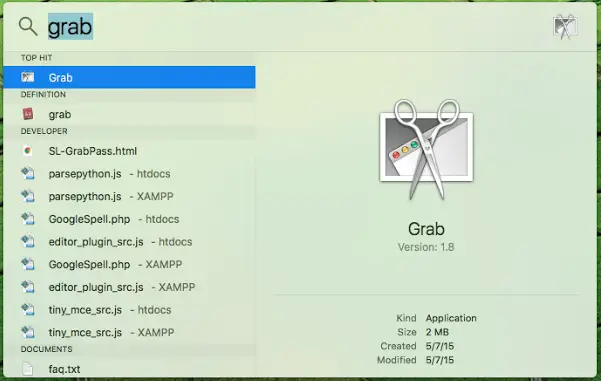Open the grab dictionary definition icon
601x381 pixels.
28,114
